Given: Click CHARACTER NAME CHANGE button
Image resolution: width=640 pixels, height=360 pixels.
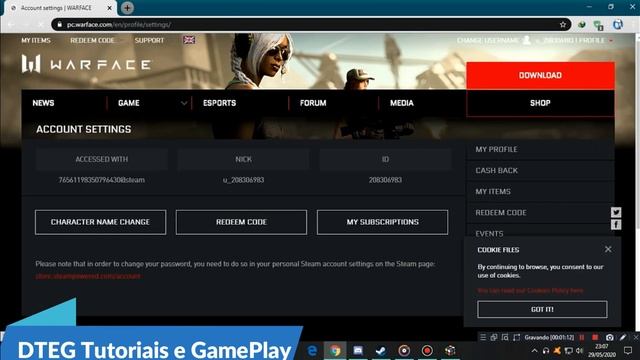Looking at the screenshot, I should [100, 222].
